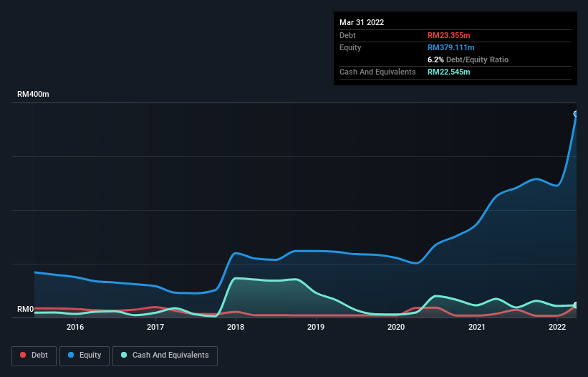Click the 2020 x-axis label
Viewport: 588px width, 377px height.
(x=396, y=327)
